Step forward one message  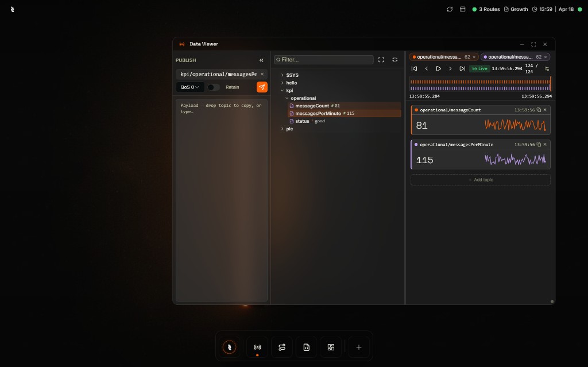click(x=450, y=69)
